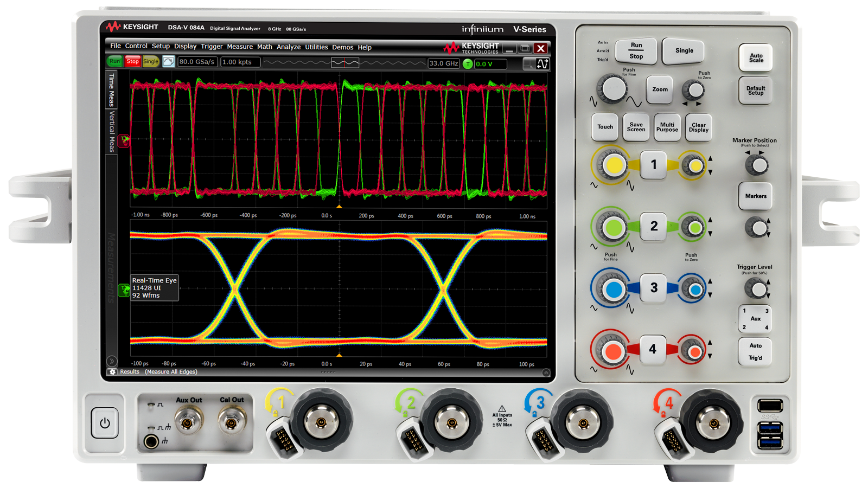Click the waveform icon at toolbar right

(x=542, y=64)
